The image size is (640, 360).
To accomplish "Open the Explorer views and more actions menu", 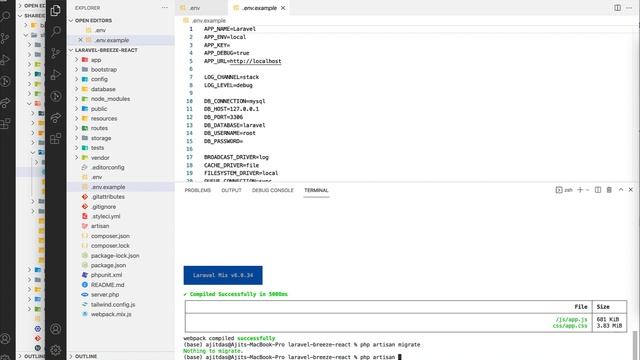I will click(164, 8).
